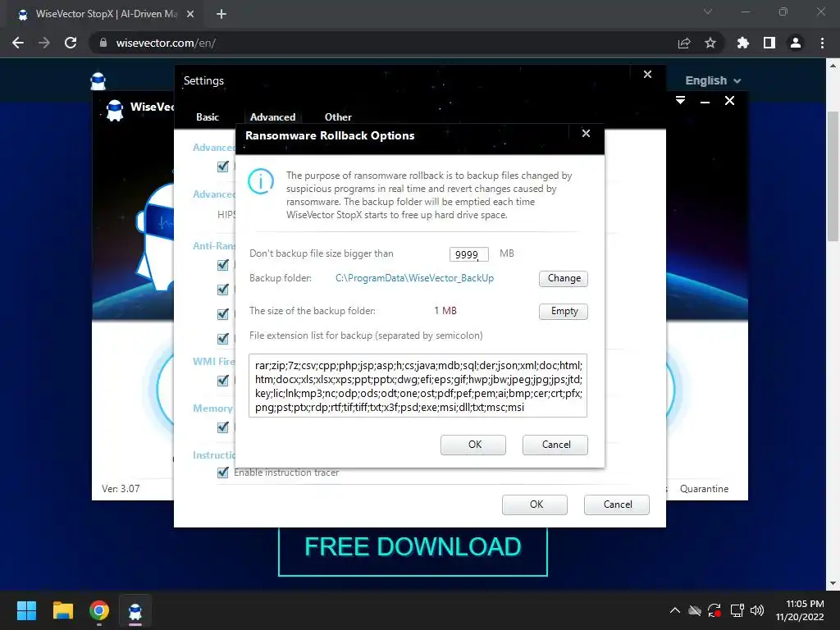Bookmark this page with the star icon
840x630 pixels.
[x=710, y=43]
